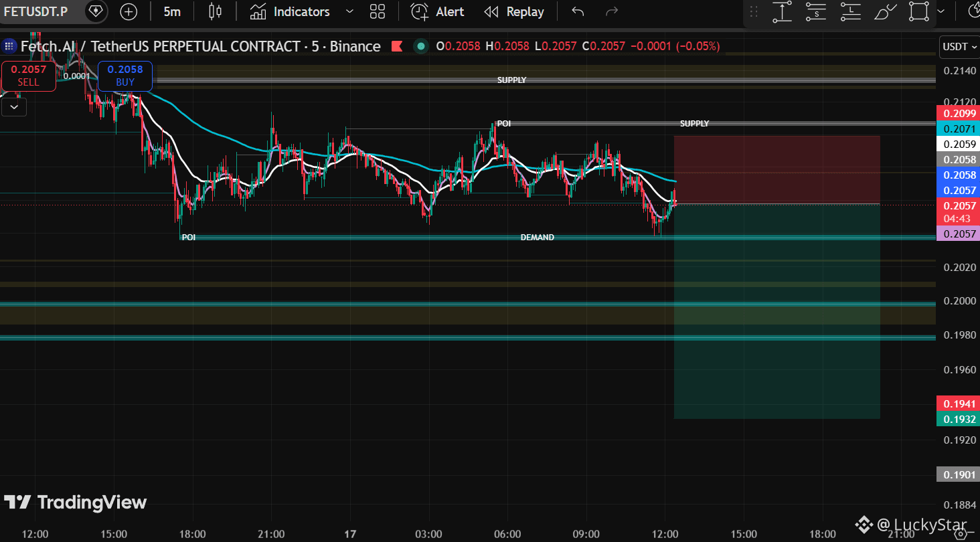
Task: Click the DEMAND zone label
Action: [x=538, y=237]
